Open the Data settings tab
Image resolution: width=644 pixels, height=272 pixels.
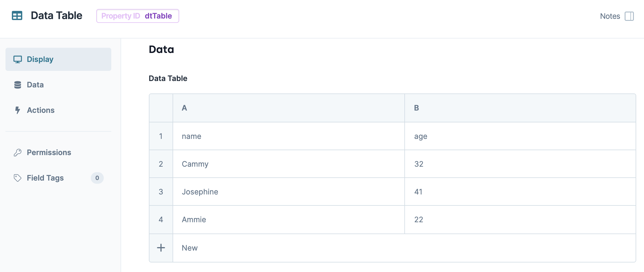(58, 85)
